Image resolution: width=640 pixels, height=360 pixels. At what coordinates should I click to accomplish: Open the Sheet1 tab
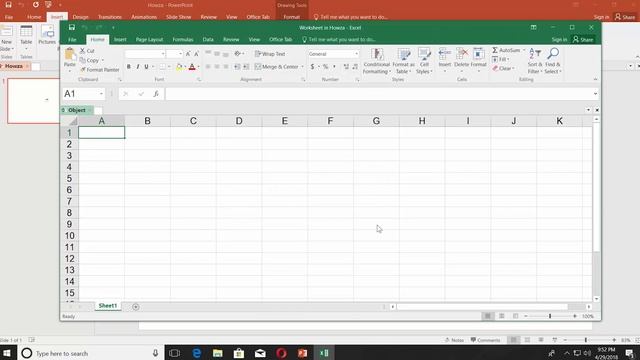click(x=108, y=306)
